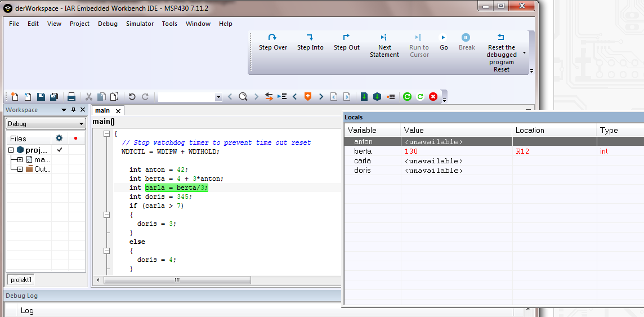Select the projekt1 workspace tab
The height and width of the screenshot is (317, 644).
pos(21,280)
